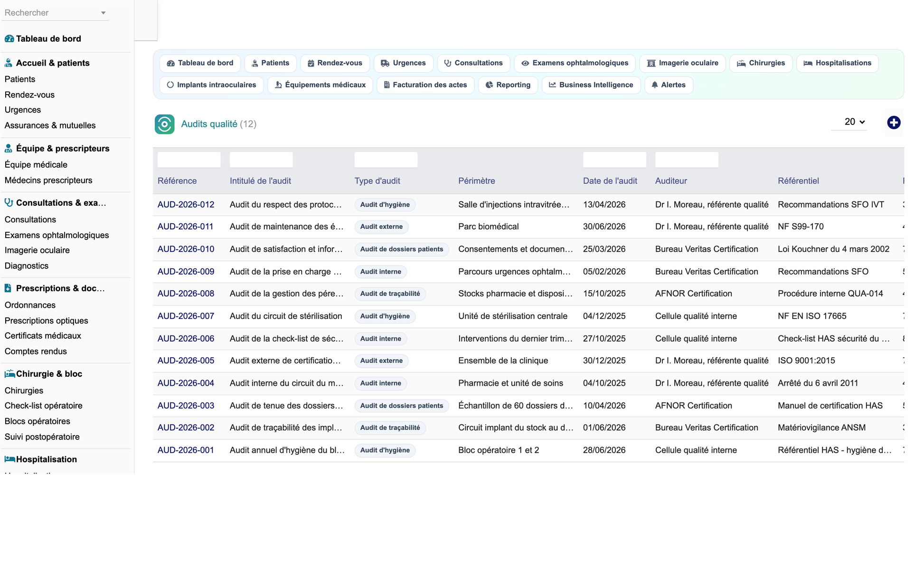Click the stethoscope icon beside Consultations & exa…
924x572 pixels.
pos(9,203)
